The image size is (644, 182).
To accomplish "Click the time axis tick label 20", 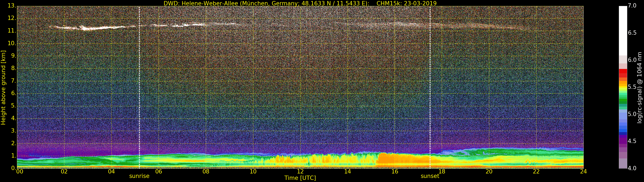I will (489, 171).
